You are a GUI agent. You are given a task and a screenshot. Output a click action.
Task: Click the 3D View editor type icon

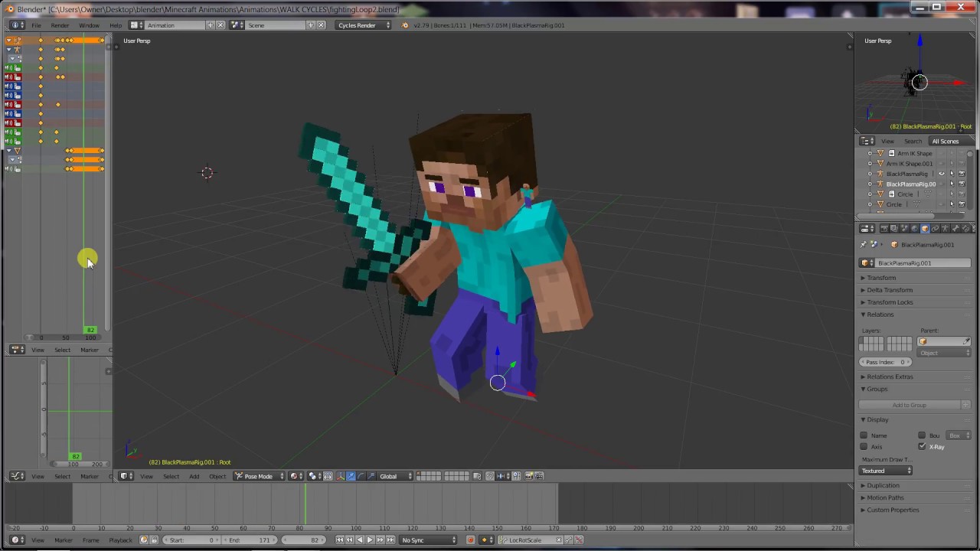126,476
